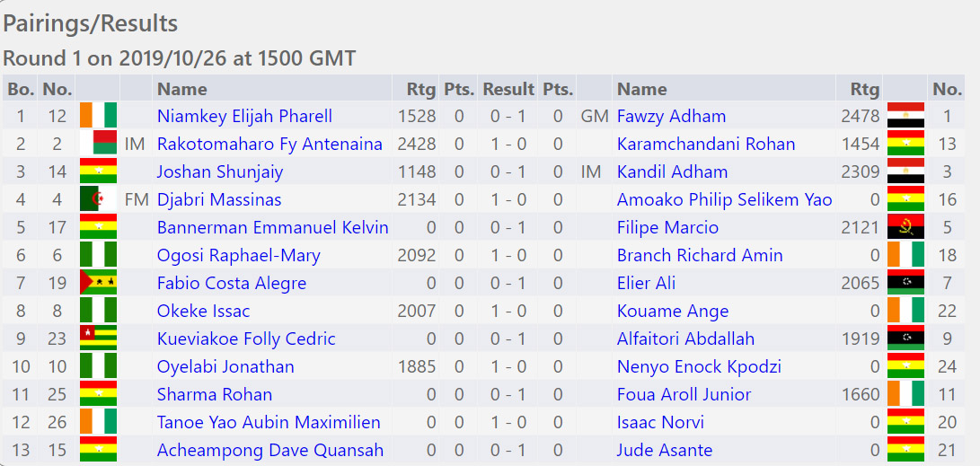The width and height of the screenshot is (980, 466).
Task: Click the Egypt flag beside Fawzy Adham
Action: (x=905, y=116)
